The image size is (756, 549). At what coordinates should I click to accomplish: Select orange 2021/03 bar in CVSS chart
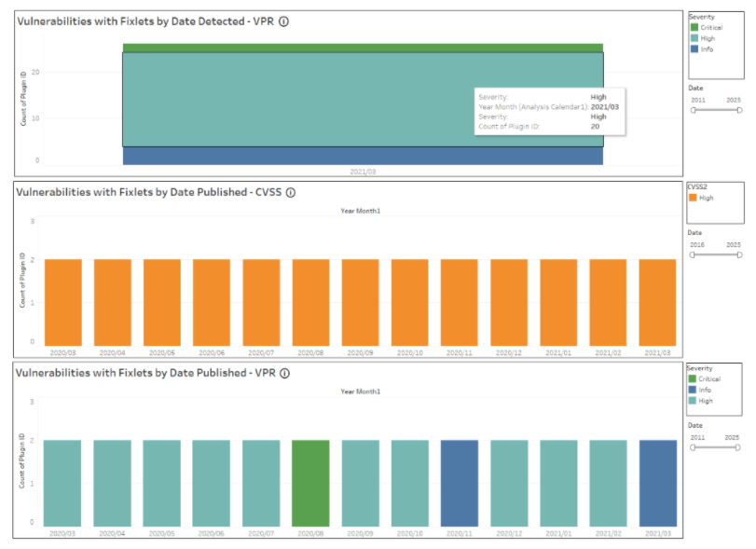(657, 302)
